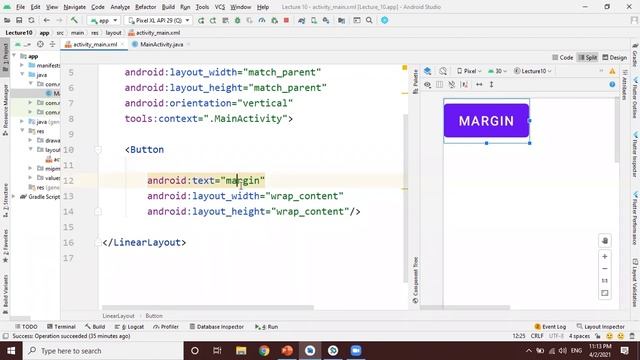Click the blue account avatar icon
640x360 pixels.
[384, 20]
